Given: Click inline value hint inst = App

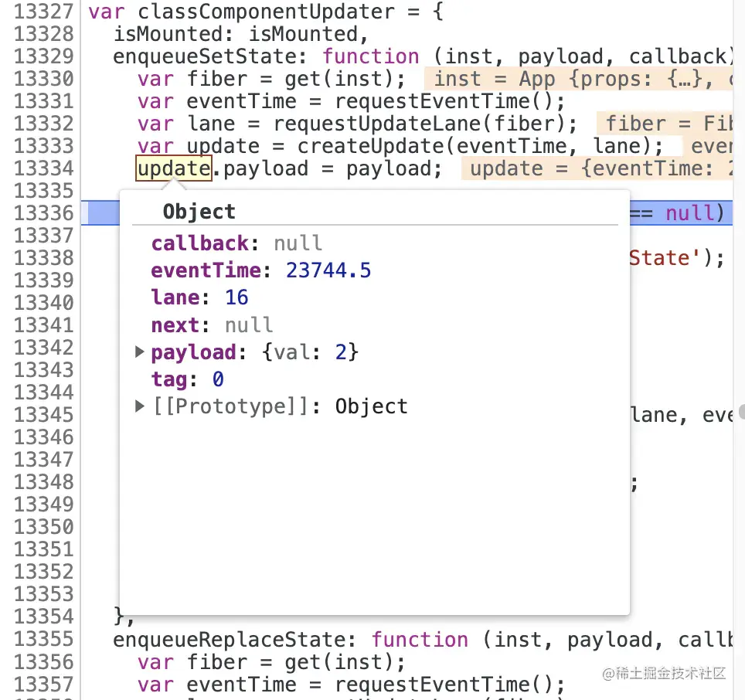Looking at the screenshot, I should coord(579,79).
